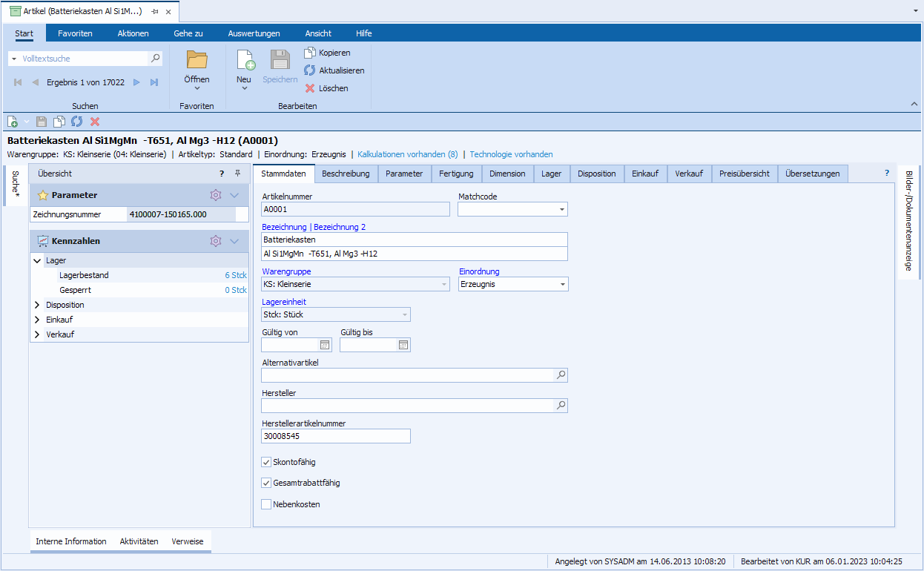Open calendar picker for Gültig von

(325, 345)
